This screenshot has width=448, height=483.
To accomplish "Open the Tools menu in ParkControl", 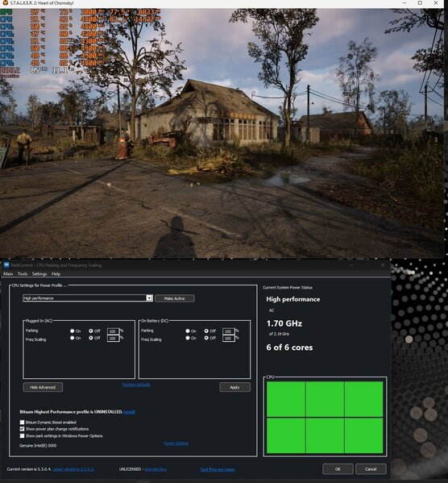I will point(23,274).
